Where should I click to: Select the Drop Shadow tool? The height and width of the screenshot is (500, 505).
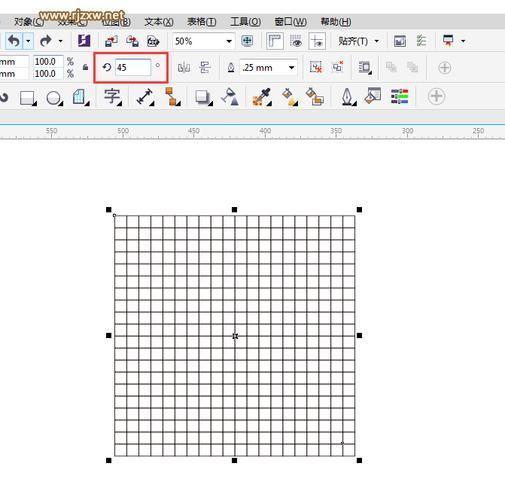[x=203, y=98]
